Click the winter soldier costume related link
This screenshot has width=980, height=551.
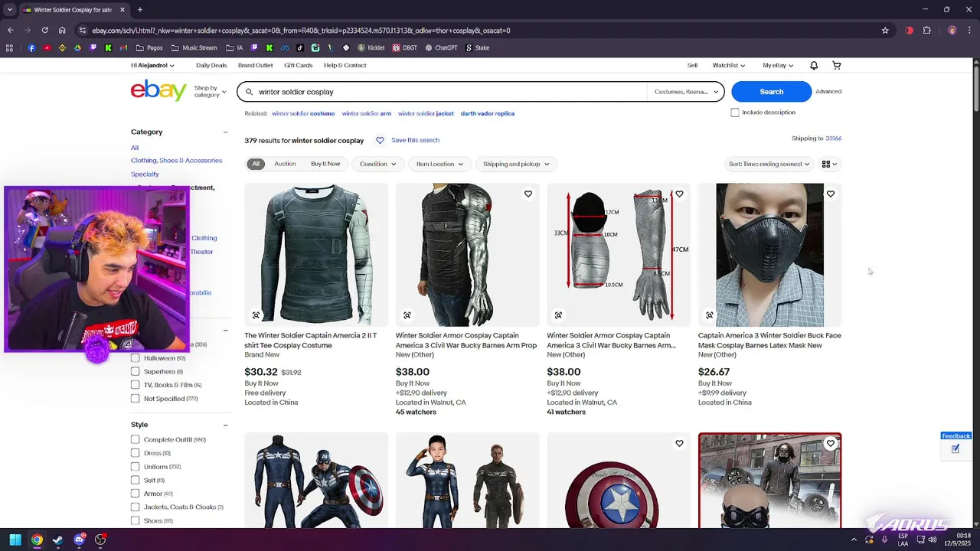[x=303, y=113]
